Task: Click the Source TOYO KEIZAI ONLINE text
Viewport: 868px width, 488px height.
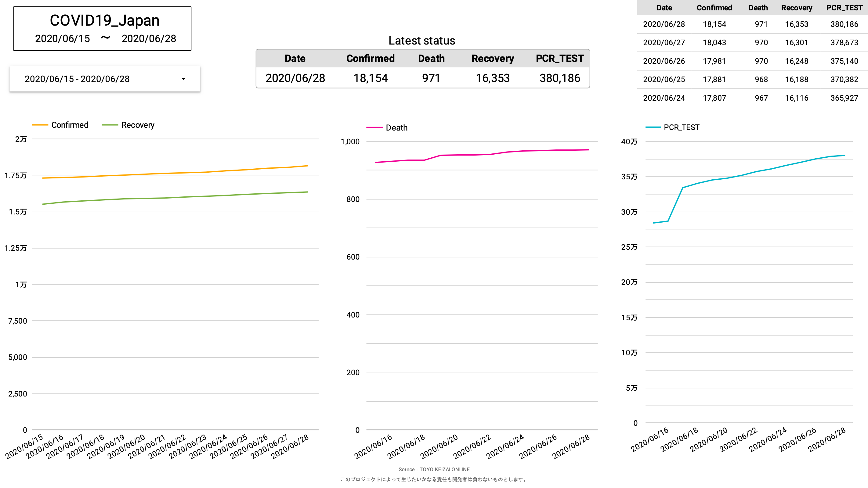Action: [434, 469]
